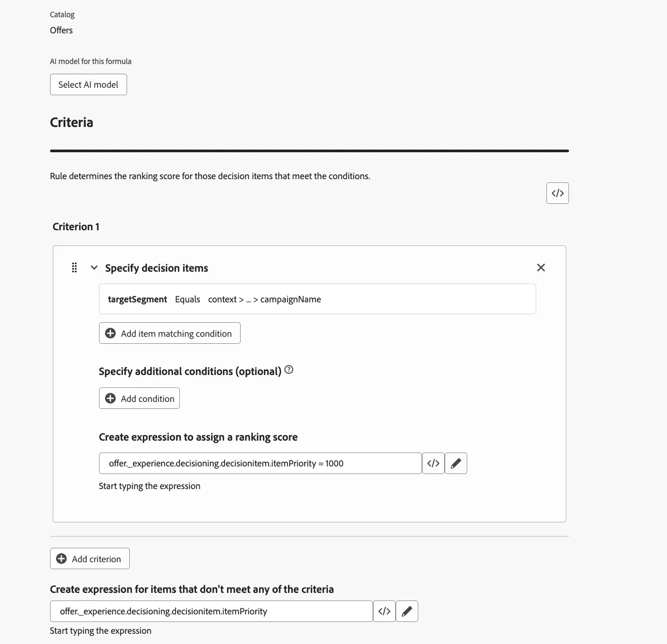Open code view beside ranking score expression
Image resolution: width=667 pixels, height=644 pixels.
click(433, 463)
